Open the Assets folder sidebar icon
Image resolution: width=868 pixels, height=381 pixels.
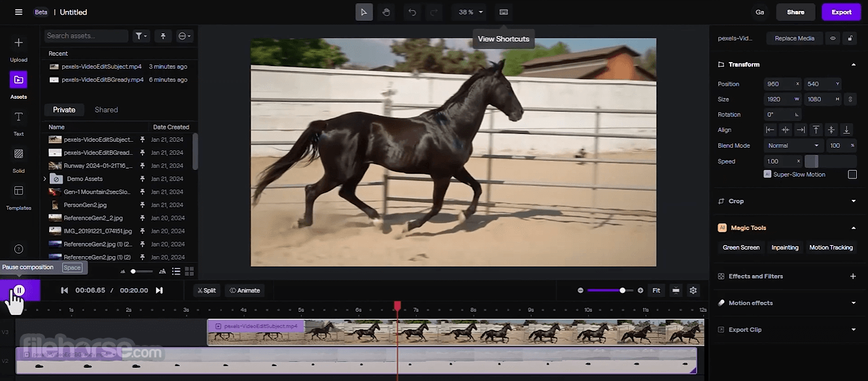coord(18,80)
